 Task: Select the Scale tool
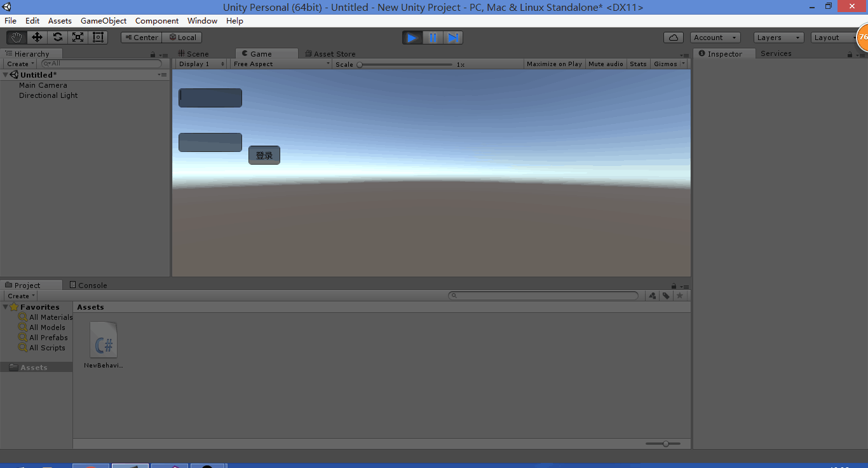point(78,38)
